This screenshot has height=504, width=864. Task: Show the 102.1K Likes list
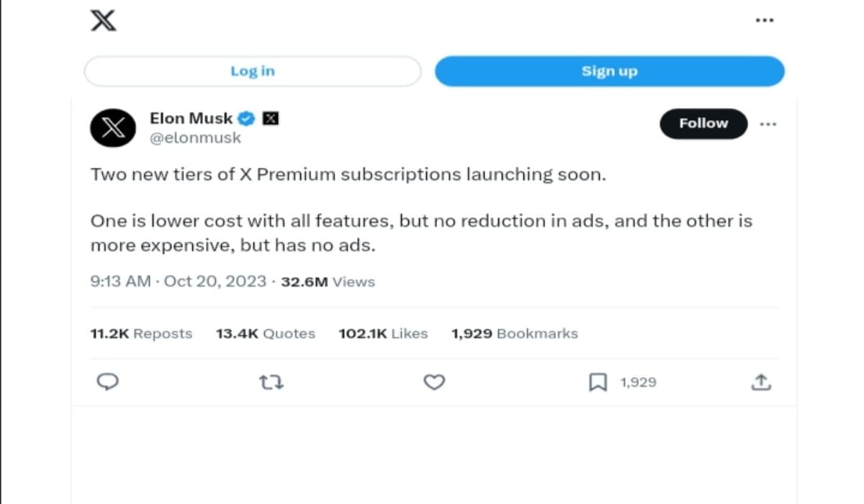tap(383, 333)
